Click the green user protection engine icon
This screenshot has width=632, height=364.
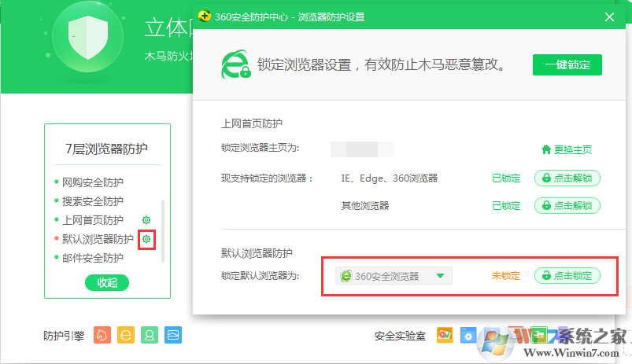tap(150, 335)
